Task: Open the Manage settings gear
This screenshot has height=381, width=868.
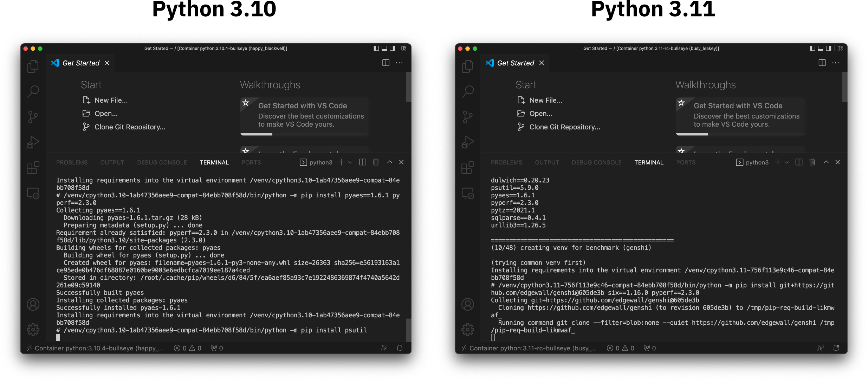Action: 33,330
